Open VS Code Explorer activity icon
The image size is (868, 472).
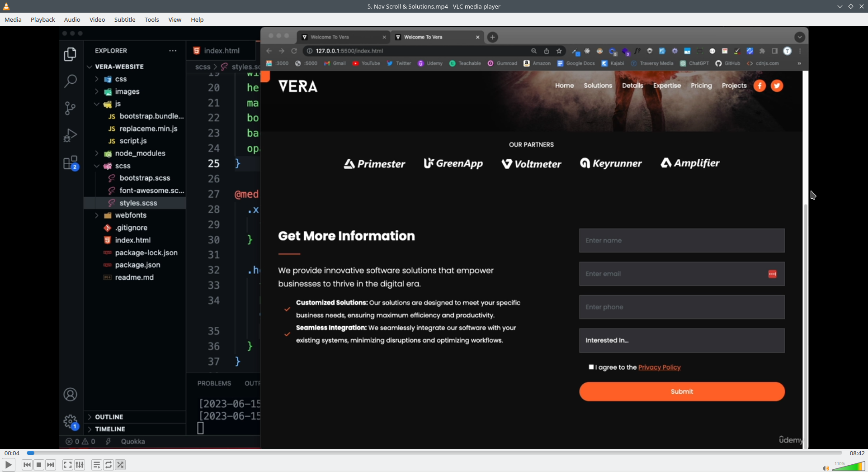coord(70,54)
